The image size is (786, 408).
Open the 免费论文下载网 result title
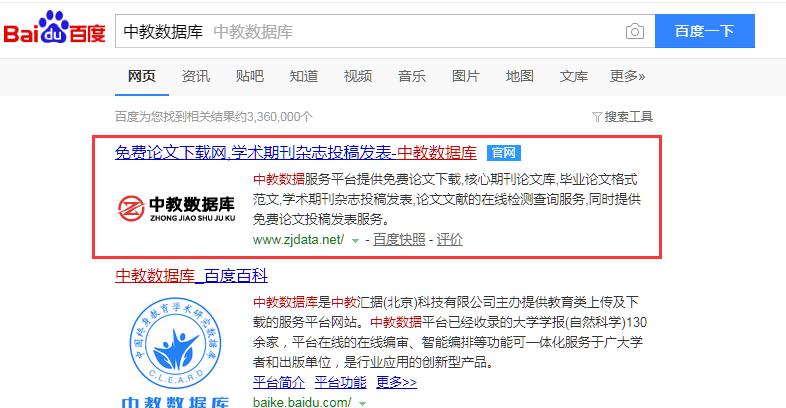296,153
